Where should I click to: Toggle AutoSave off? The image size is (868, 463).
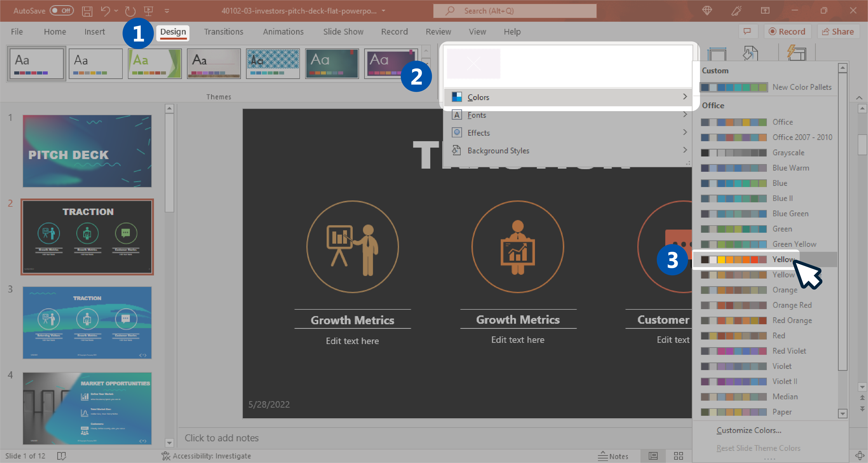[62, 10]
